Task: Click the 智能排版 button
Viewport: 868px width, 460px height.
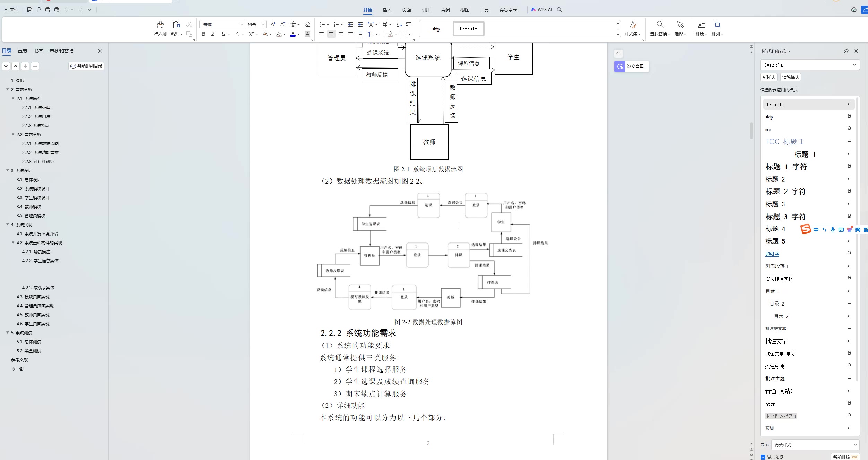Action: point(845,457)
